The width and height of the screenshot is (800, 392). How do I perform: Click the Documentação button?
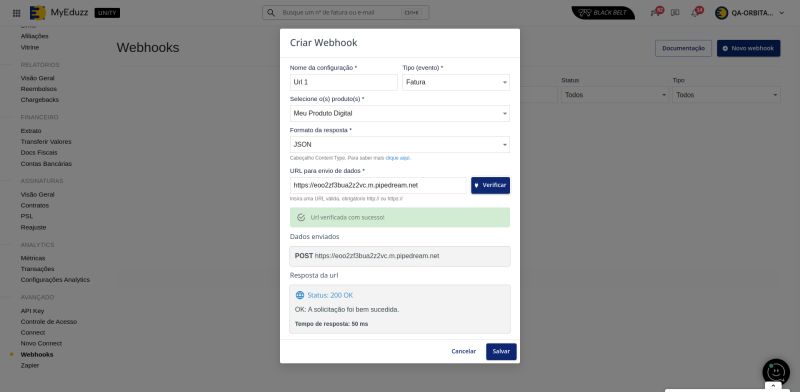[x=683, y=48]
